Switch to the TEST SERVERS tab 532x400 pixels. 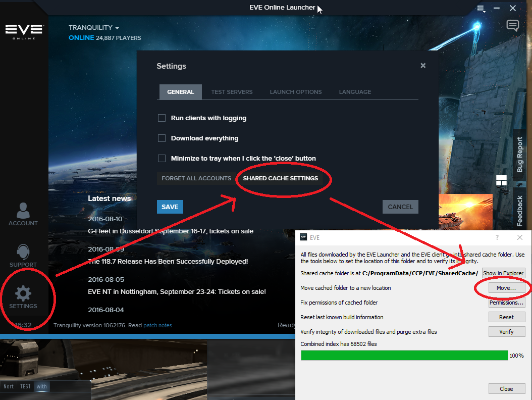tap(232, 92)
